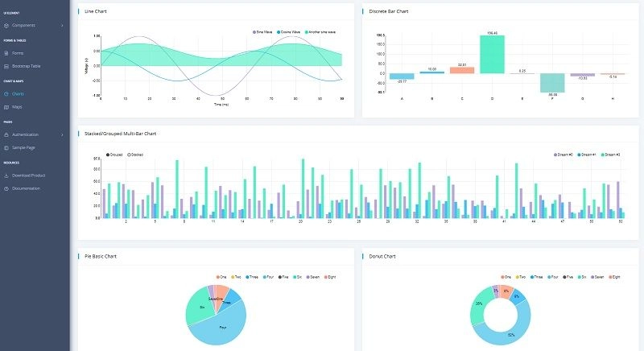Viewport: 644px width, 351px height.
Task: Click the Six slice of the pie chart
Action: (x=199, y=307)
